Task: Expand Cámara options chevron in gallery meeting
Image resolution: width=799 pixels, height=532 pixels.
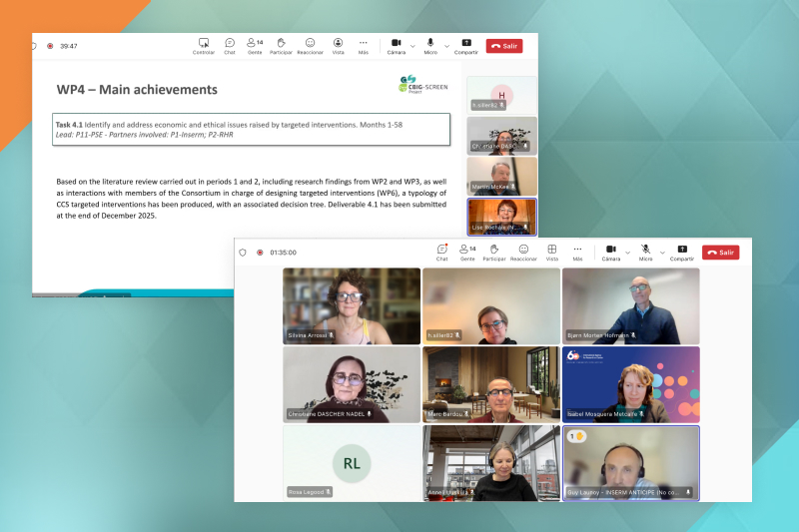Action: click(x=627, y=253)
